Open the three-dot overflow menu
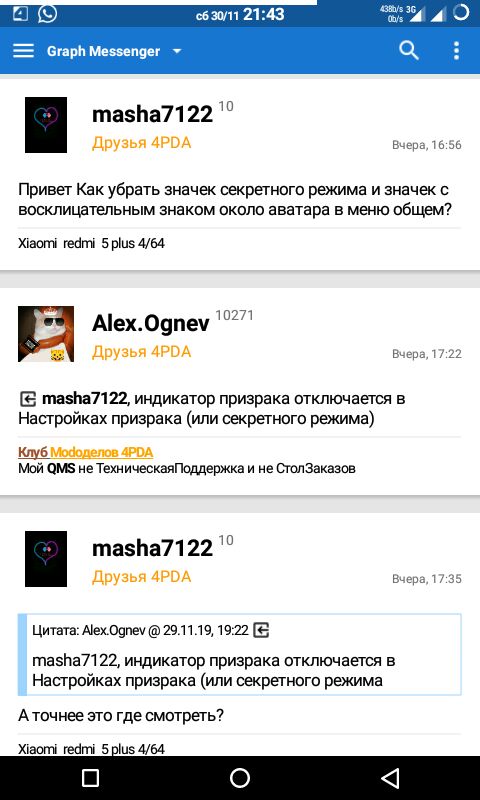The height and width of the screenshot is (800, 480). click(456, 51)
